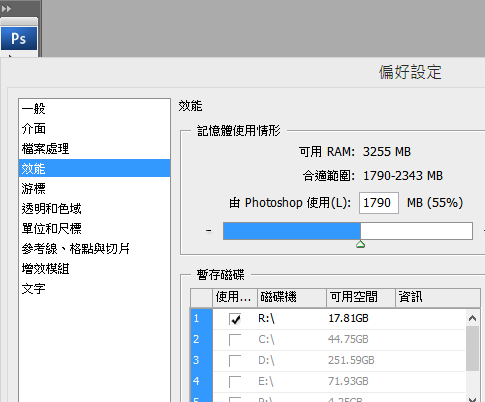Click the Photoshop memory usage field 1790

(379, 203)
